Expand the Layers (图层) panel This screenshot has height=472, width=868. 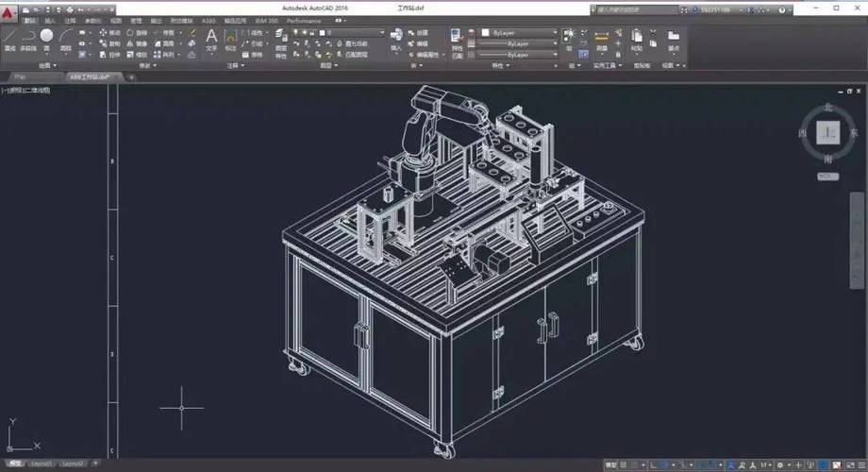(328, 65)
